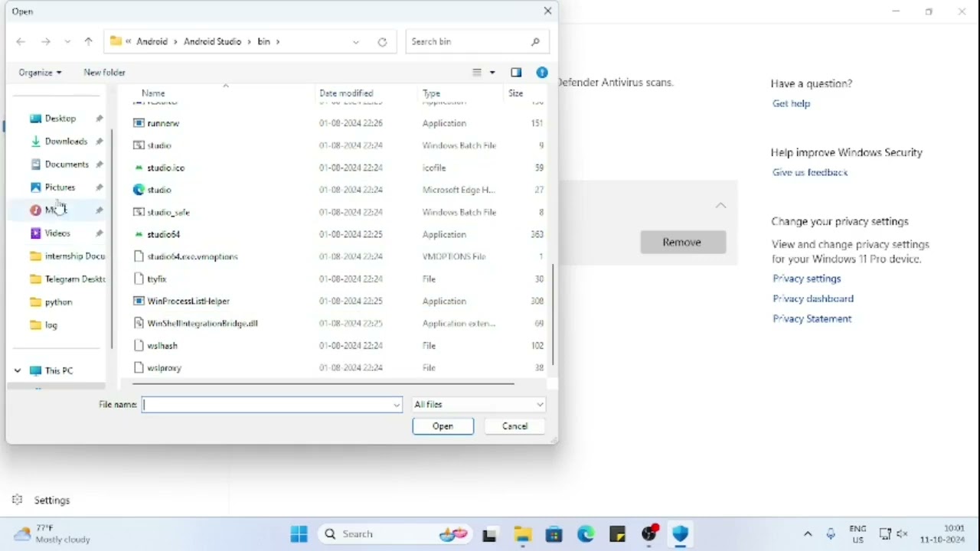The height and width of the screenshot is (551, 980).
Task: Open the view options dropdown arrow
Action: pyautogui.click(x=492, y=72)
